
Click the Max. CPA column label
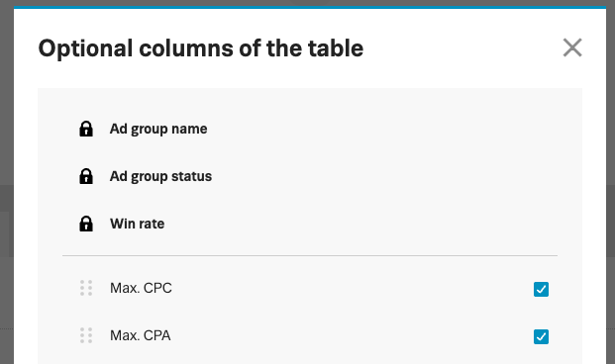(141, 335)
